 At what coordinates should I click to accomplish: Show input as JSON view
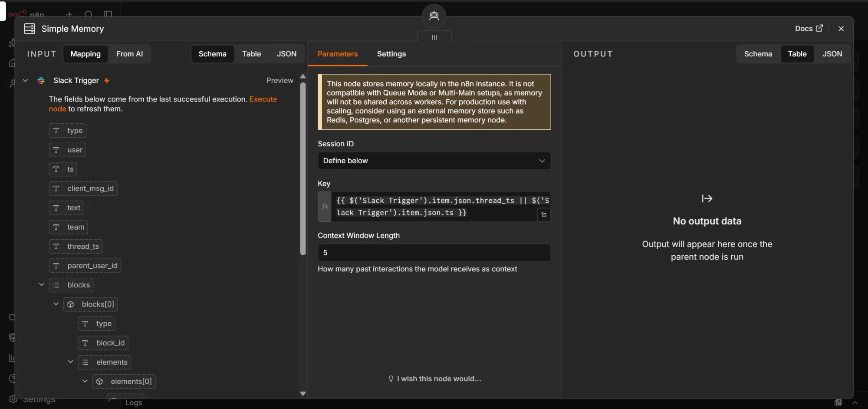287,54
